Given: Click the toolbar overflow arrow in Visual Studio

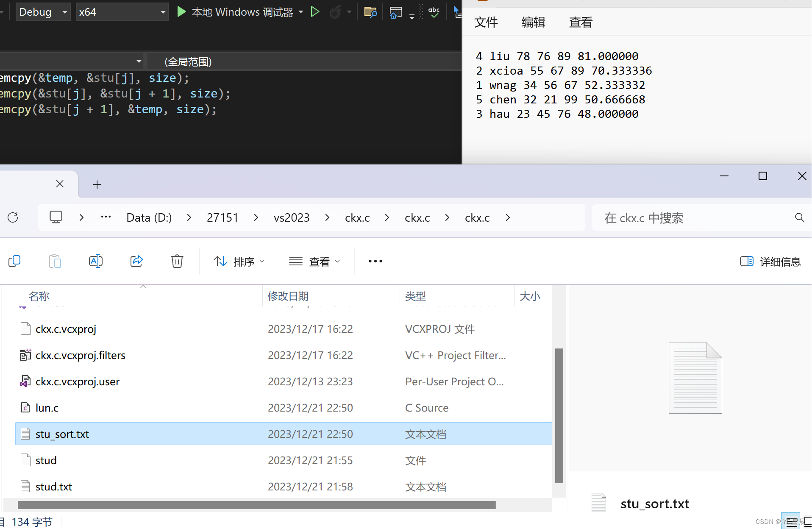Looking at the screenshot, I should (x=412, y=17).
